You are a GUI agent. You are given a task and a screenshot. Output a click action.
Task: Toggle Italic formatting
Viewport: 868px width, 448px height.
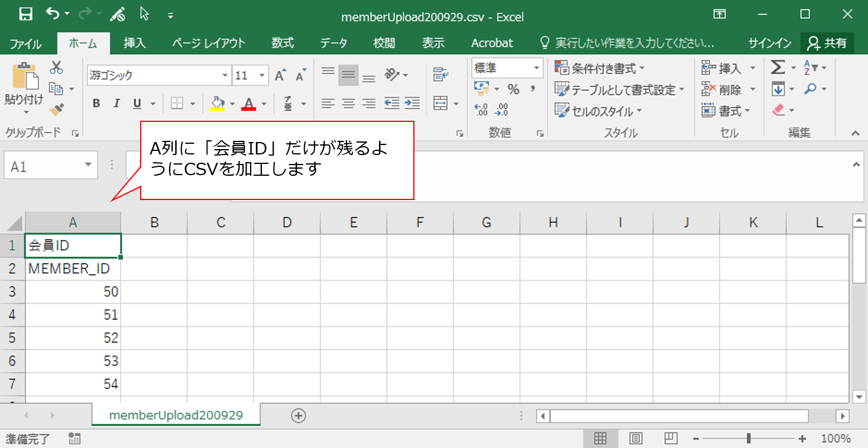[116, 104]
